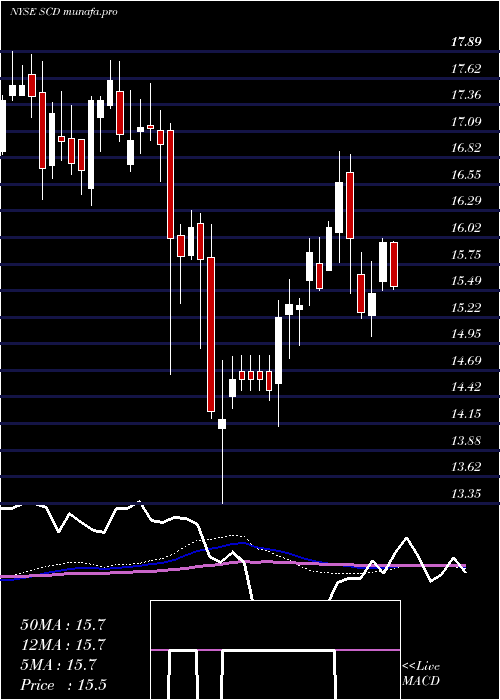Click the 13.88 price axis label

coord(466,441)
